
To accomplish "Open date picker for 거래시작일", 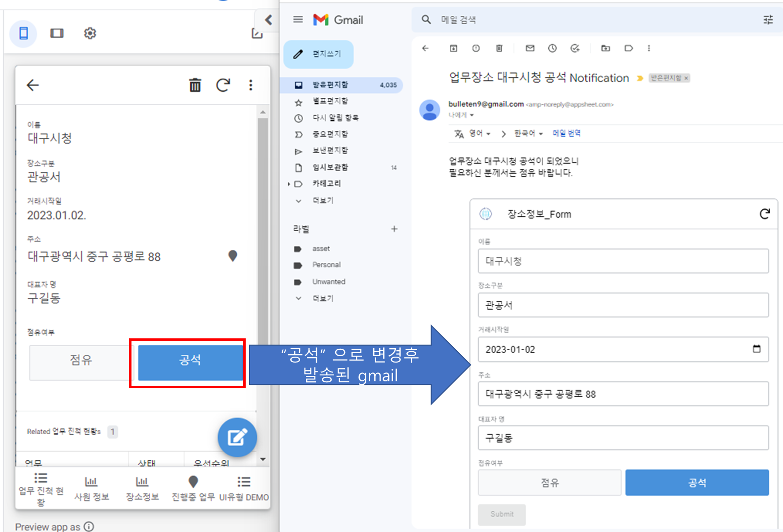I will pyautogui.click(x=756, y=349).
